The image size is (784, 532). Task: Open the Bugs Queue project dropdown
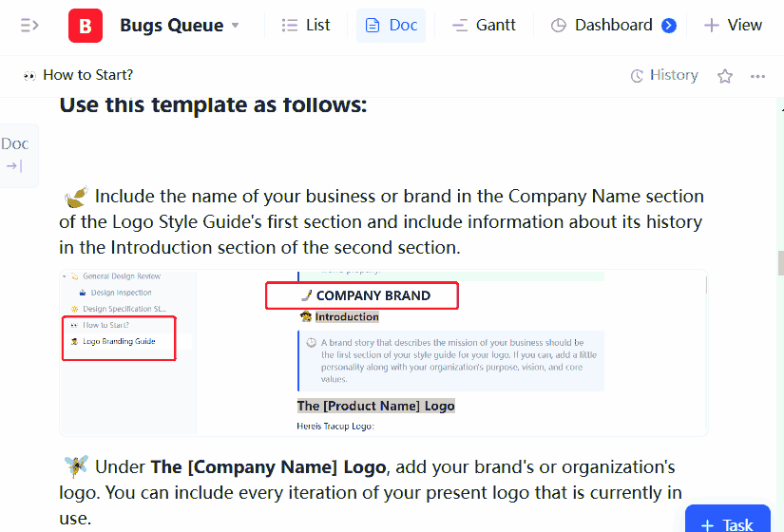click(236, 26)
